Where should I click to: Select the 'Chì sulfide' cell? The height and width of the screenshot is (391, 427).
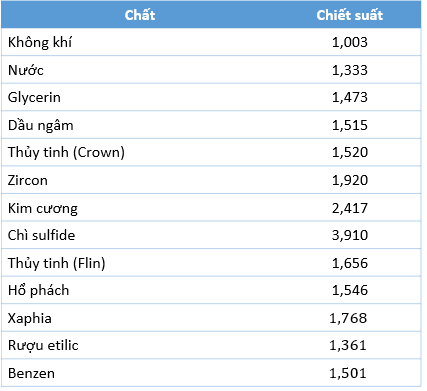click(x=41, y=235)
